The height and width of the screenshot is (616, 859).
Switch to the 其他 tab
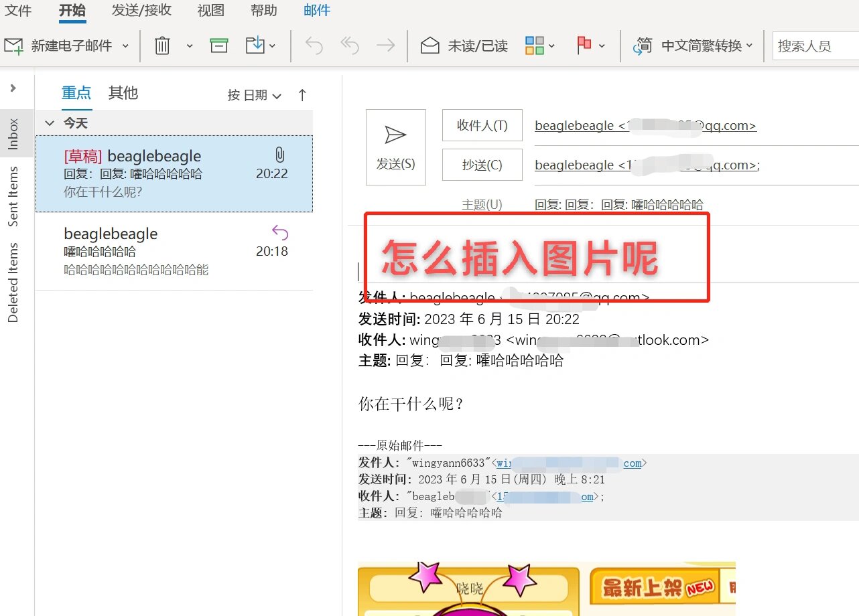coord(123,93)
